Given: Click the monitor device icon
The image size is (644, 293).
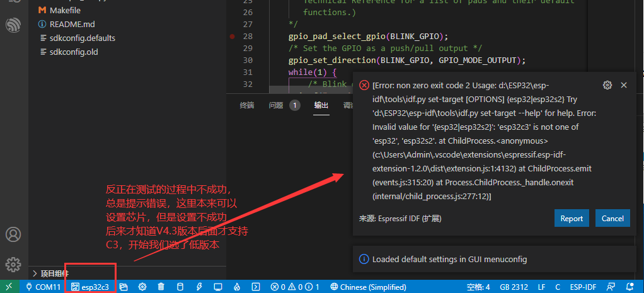Looking at the screenshot, I should point(217,287).
